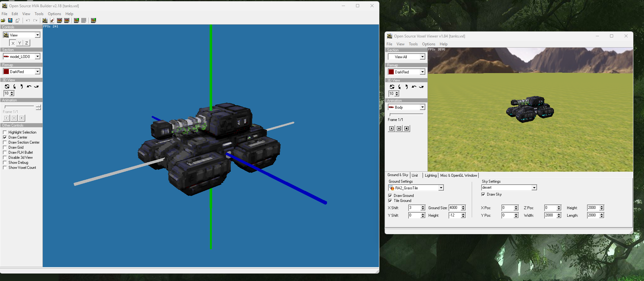Open the Options menu in Voxel Viewer
This screenshot has width=644, height=281.
pyautogui.click(x=429, y=44)
